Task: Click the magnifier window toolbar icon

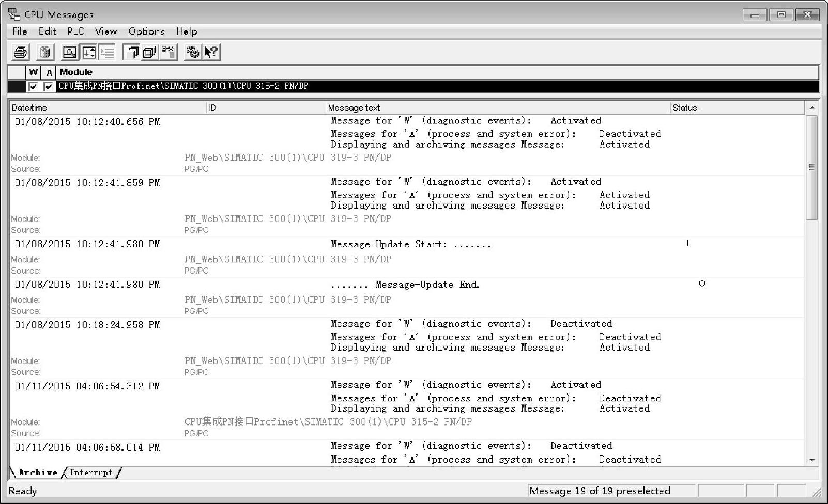Action: pyautogui.click(x=69, y=52)
